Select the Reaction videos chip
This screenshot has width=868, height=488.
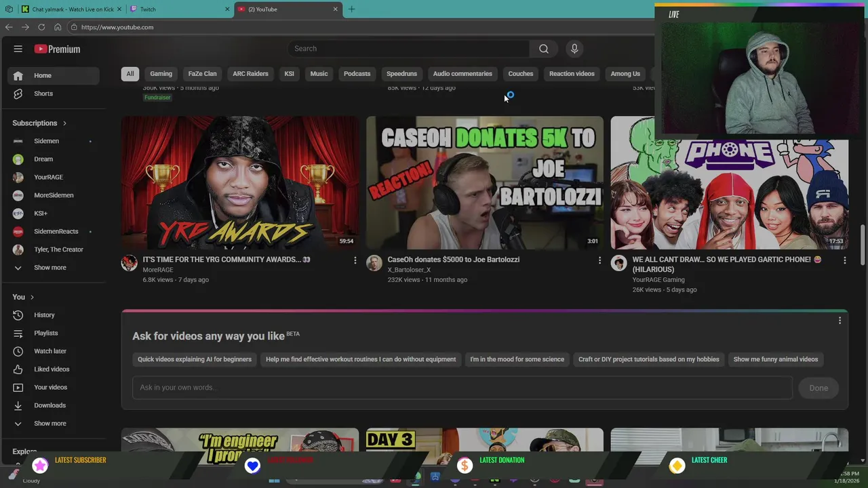coord(572,74)
